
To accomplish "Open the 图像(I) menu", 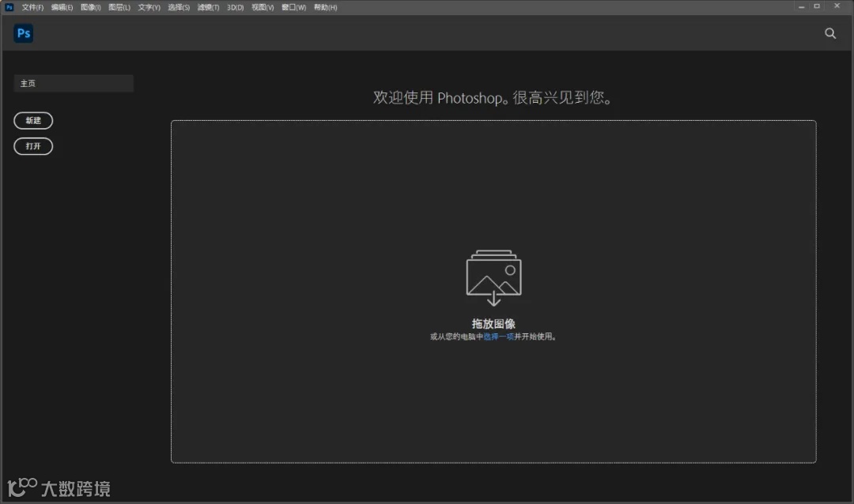I will pos(90,8).
